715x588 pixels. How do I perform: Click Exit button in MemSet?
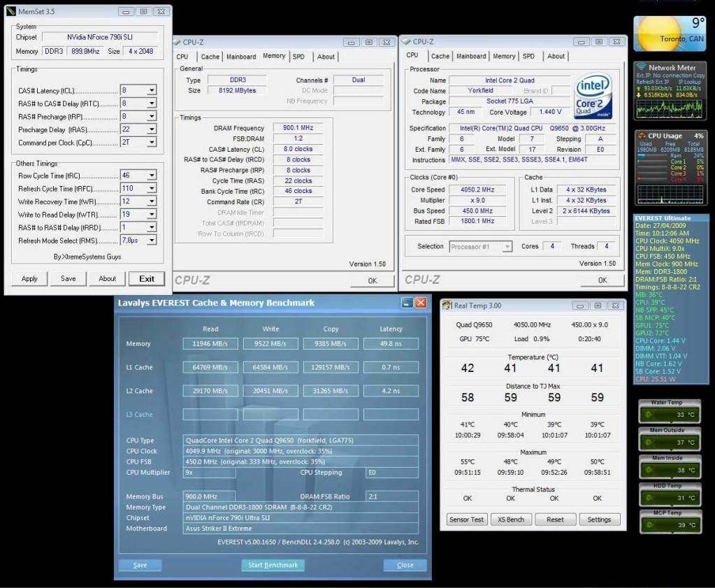147,279
